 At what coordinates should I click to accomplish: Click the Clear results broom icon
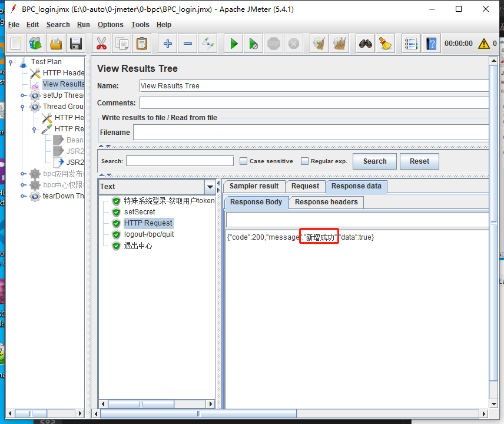[319, 44]
